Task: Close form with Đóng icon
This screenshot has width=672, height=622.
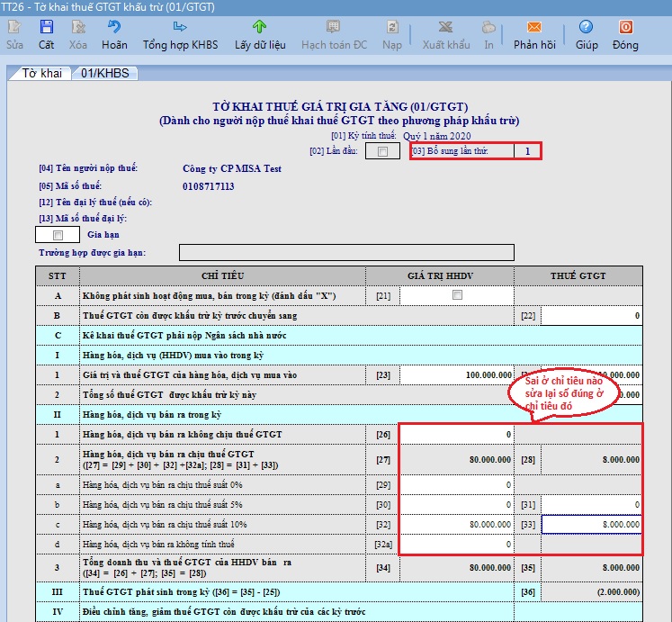Action: pos(626,27)
